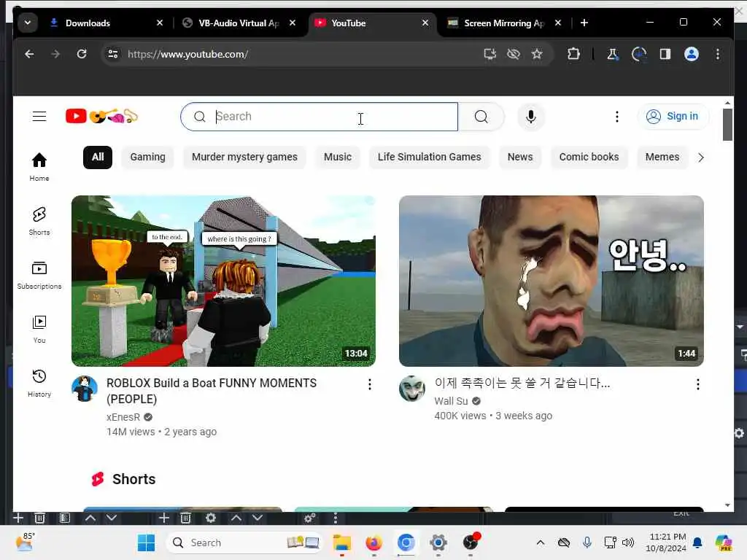The width and height of the screenshot is (747, 560).
Task: Expand the tab search dropdown
Action: [28, 23]
